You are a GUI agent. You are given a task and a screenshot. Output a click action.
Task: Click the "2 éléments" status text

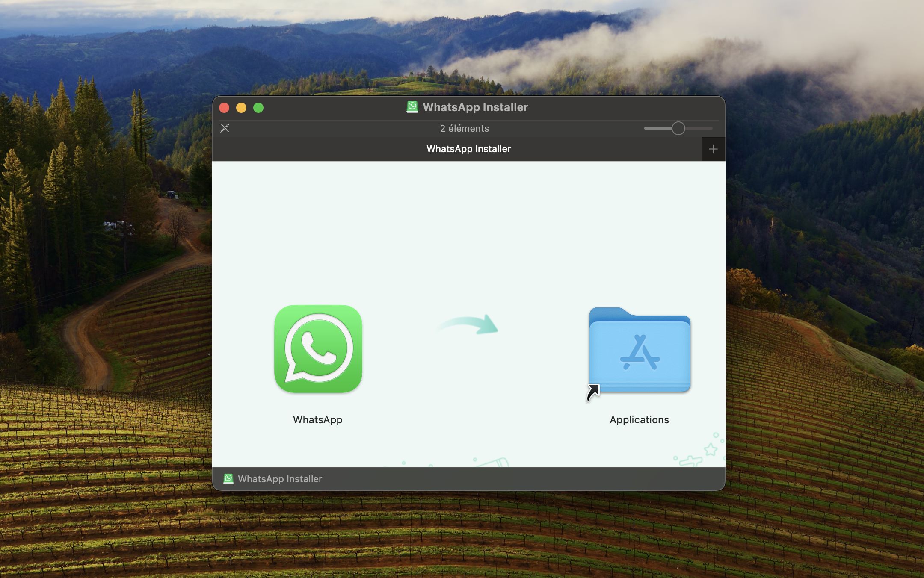(464, 128)
